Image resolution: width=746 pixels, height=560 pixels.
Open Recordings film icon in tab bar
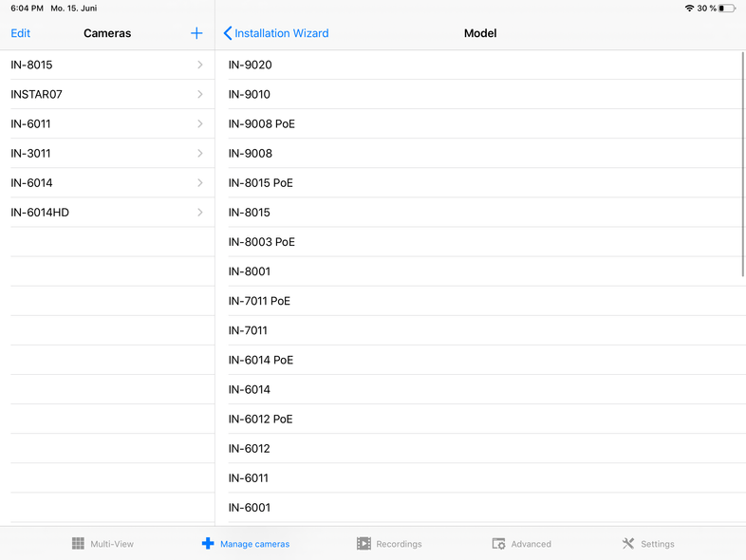tap(364, 544)
